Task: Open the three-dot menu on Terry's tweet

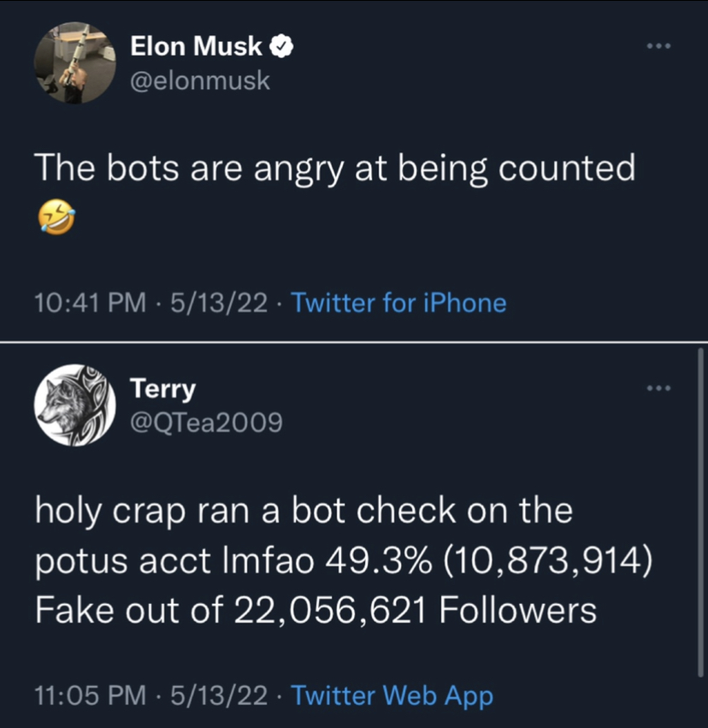Action: 658,388
